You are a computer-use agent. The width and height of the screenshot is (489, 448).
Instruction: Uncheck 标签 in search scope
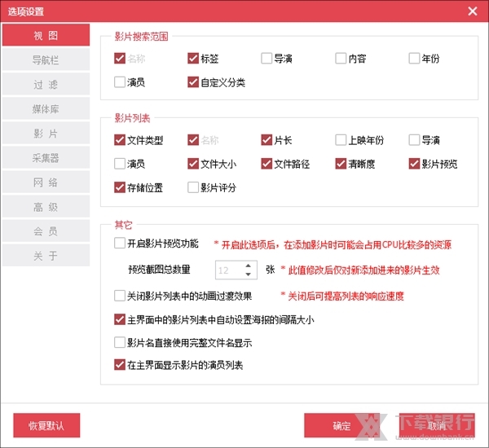coord(193,59)
